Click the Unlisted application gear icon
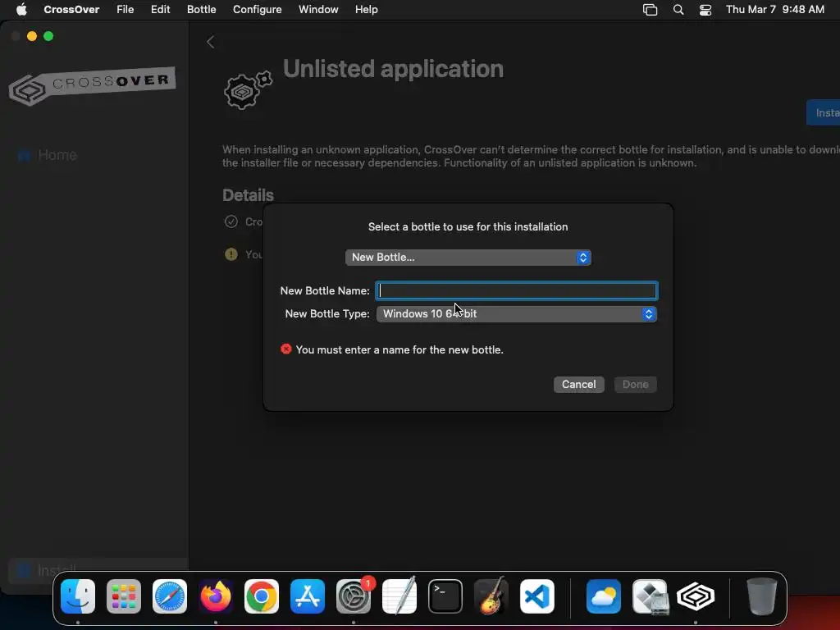This screenshot has height=630, width=840. [x=248, y=90]
